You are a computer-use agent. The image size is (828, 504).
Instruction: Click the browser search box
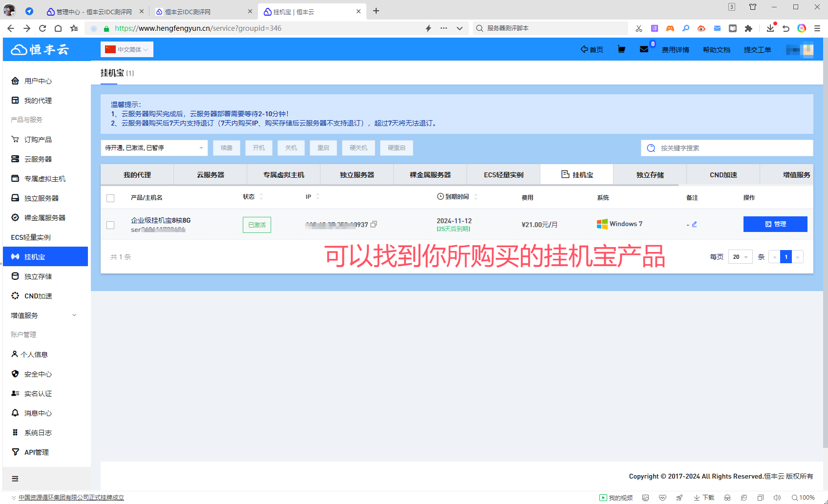point(550,28)
